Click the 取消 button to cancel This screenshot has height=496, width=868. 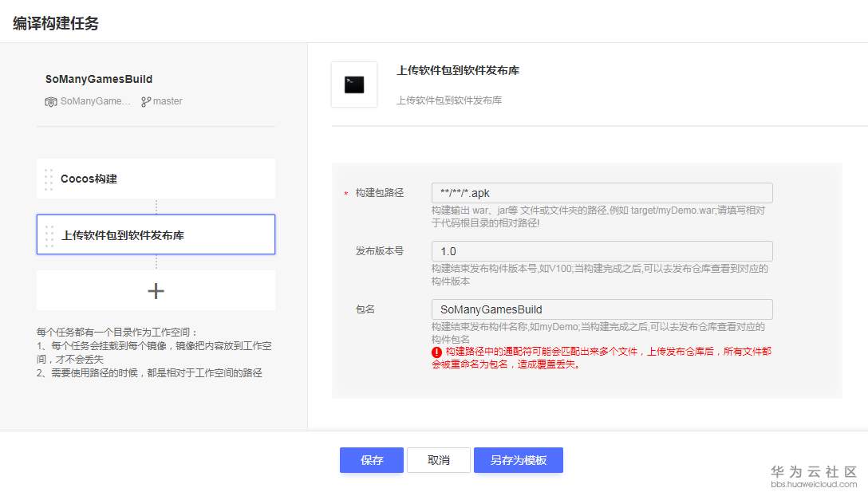439,460
